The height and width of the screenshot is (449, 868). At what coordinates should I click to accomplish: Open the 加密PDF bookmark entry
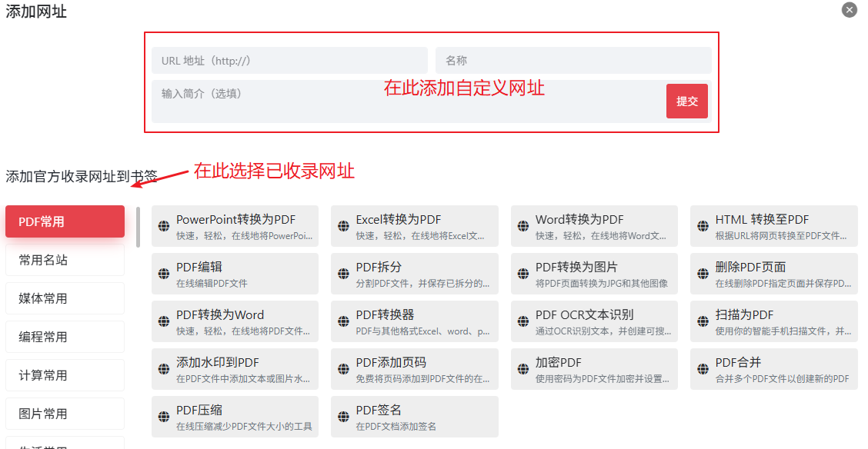[594, 369]
